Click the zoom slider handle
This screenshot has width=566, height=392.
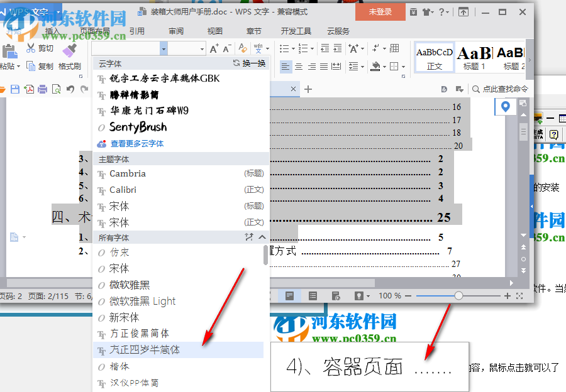pyautogui.click(x=458, y=296)
